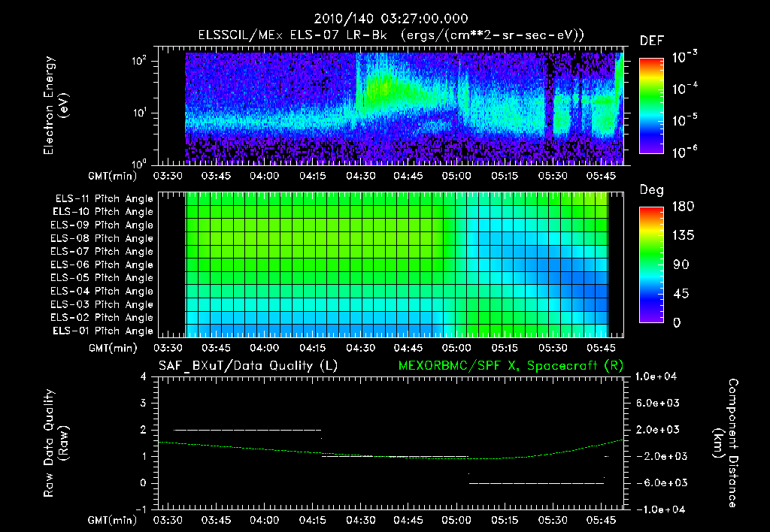
Task: Select the ELS-03 Pitch Angle row label
Action: [102, 305]
